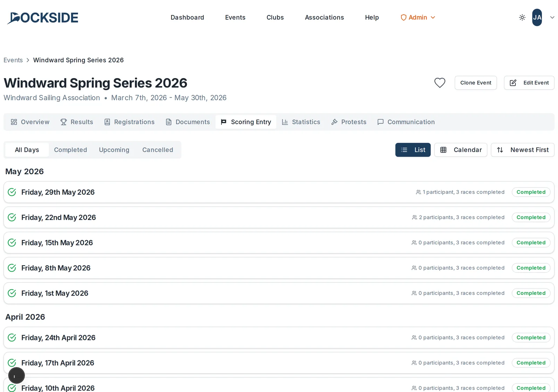The image size is (558, 392).
Task: Click the participants icon on 22nd May row
Action: [x=414, y=217]
